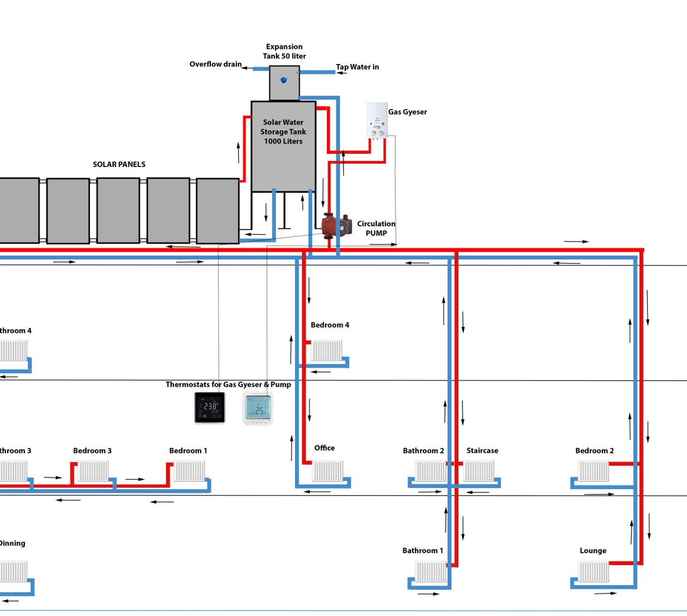The width and height of the screenshot is (687, 616).
Task: Select the white thermostat displaying 25
Action: [x=258, y=408]
